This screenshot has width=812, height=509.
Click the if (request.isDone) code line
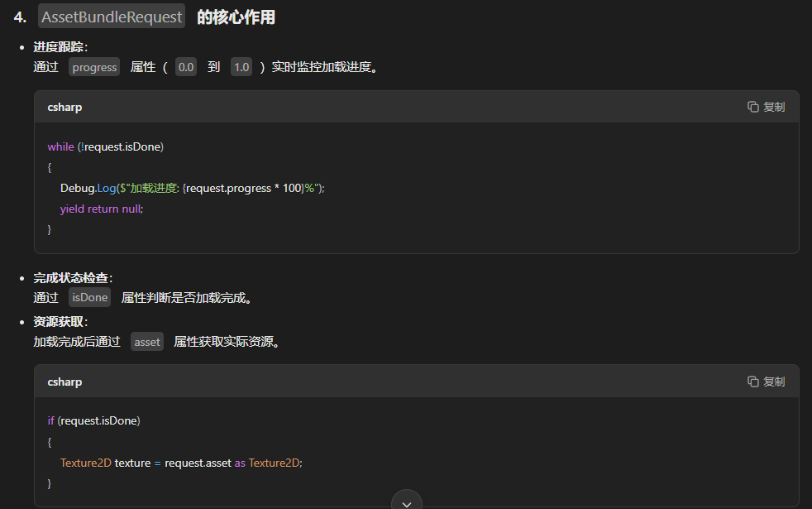(x=93, y=421)
